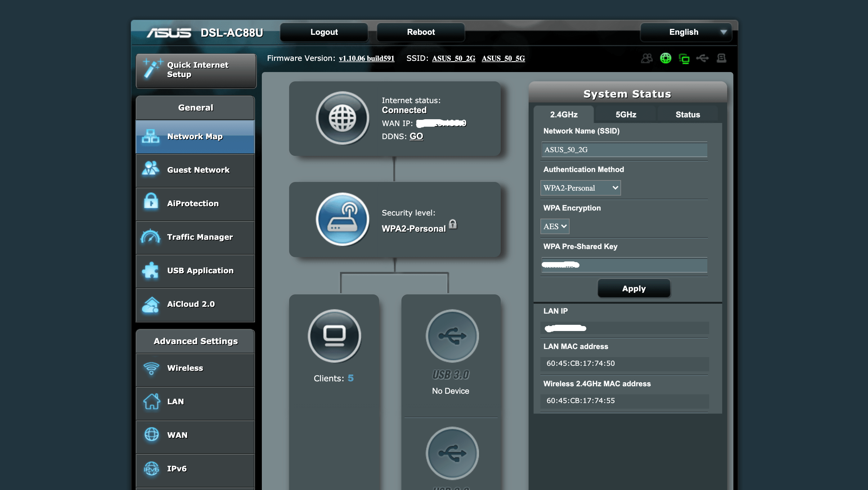Screen dimensions: 868x490
Task: Expand the English language dropdown
Action: pyautogui.click(x=686, y=32)
